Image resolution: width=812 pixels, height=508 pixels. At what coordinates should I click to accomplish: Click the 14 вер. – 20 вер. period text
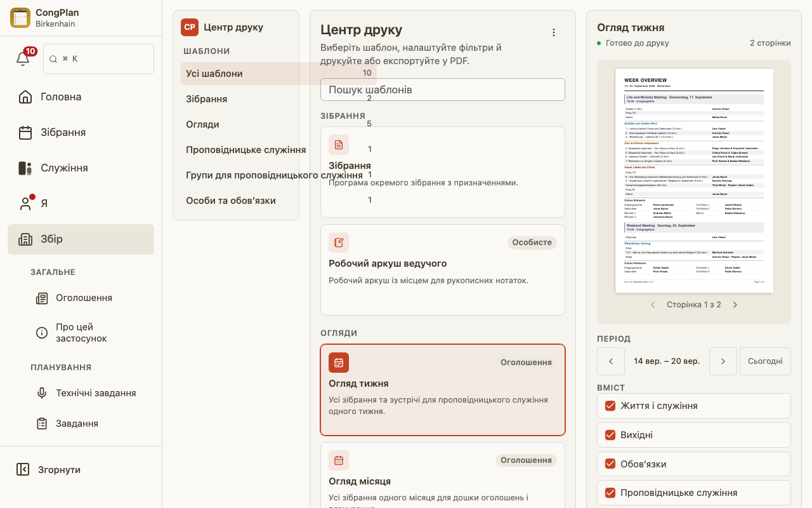click(x=667, y=361)
